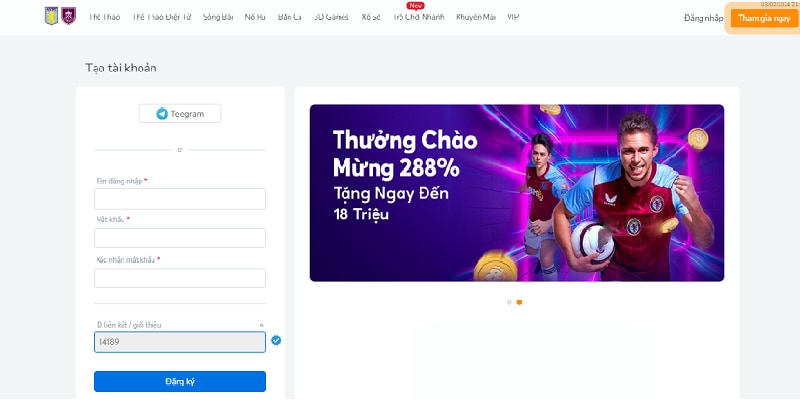Screen dimensions: 800x400
Task: Click the Đăng nhập link
Action: tap(704, 18)
